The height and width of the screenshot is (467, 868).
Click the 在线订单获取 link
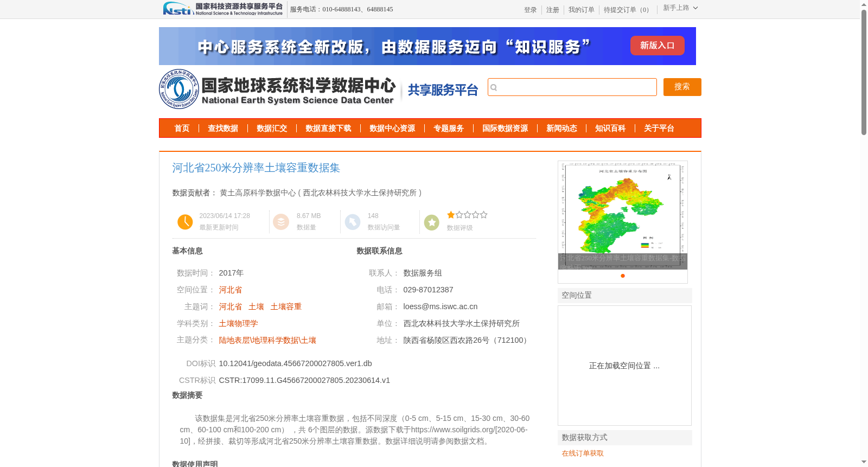click(x=583, y=453)
